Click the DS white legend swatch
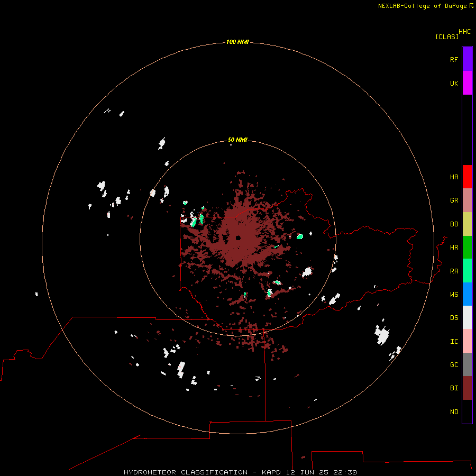 tap(467, 317)
